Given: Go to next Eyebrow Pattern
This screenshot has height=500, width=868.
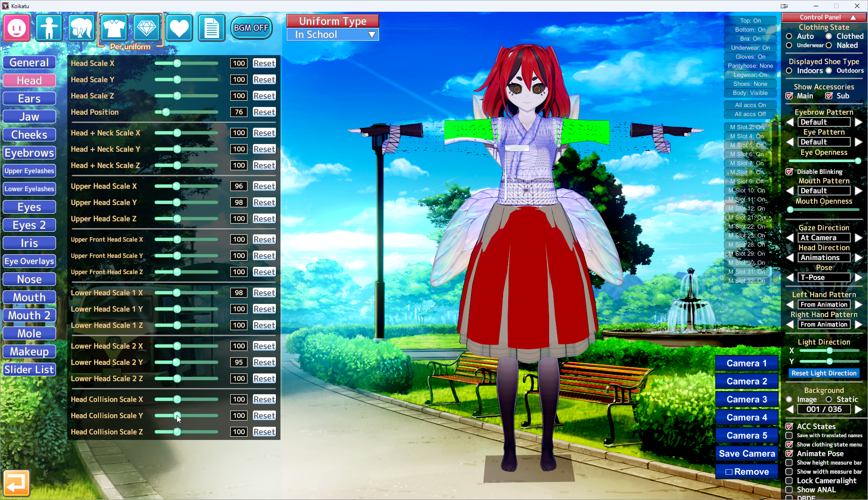Looking at the screenshot, I should 858,122.
